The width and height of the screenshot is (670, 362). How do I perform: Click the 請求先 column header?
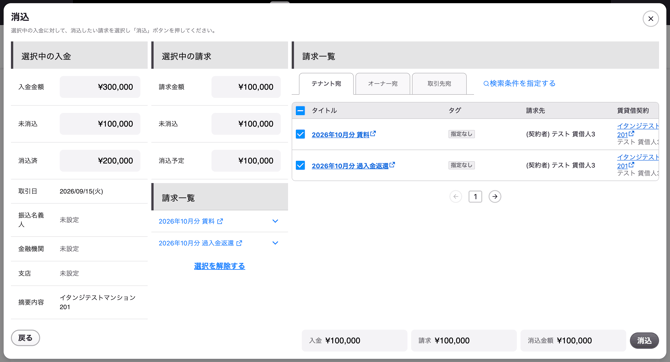(535, 111)
